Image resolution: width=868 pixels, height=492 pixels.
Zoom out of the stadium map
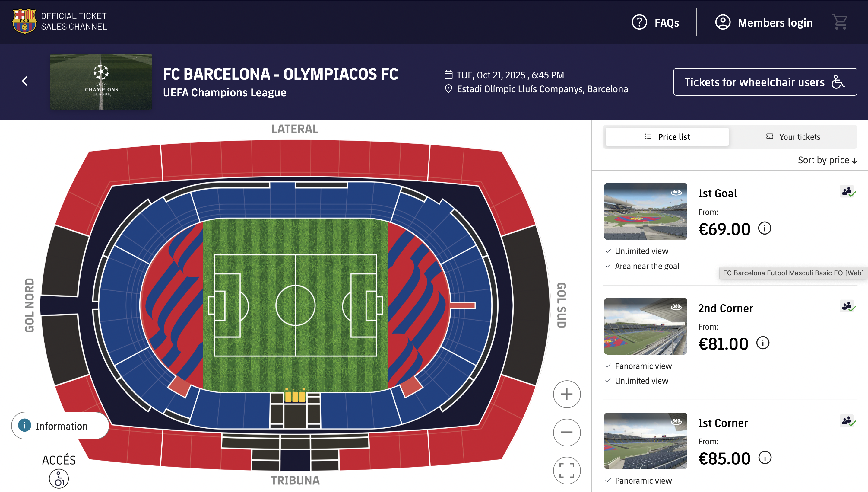coord(566,432)
